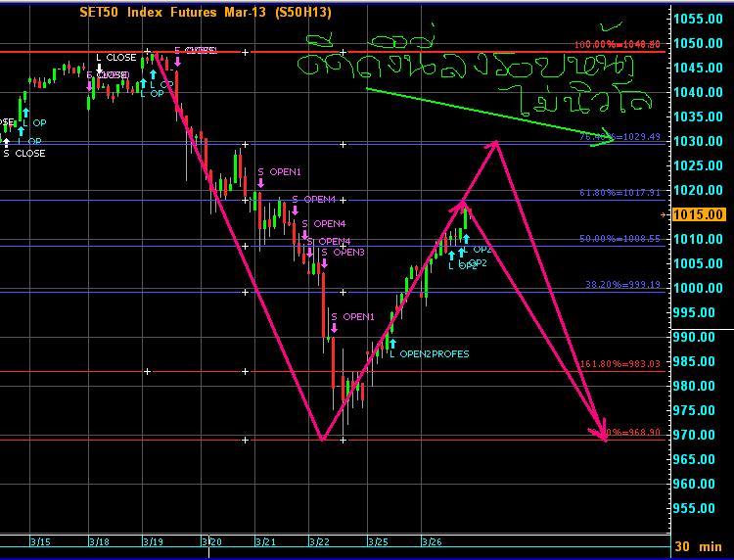This screenshot has width=734, height=560.
Task: Click the 'S OPEN1' arrow marker near 3/21
Action: pyautogui.click(x=260, y=183)
